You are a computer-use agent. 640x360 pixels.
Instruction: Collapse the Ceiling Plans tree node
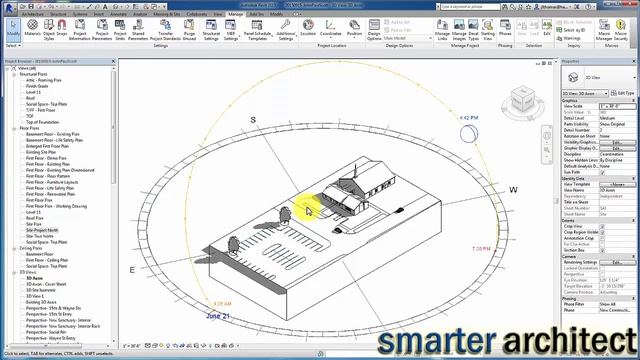(14, 249)
